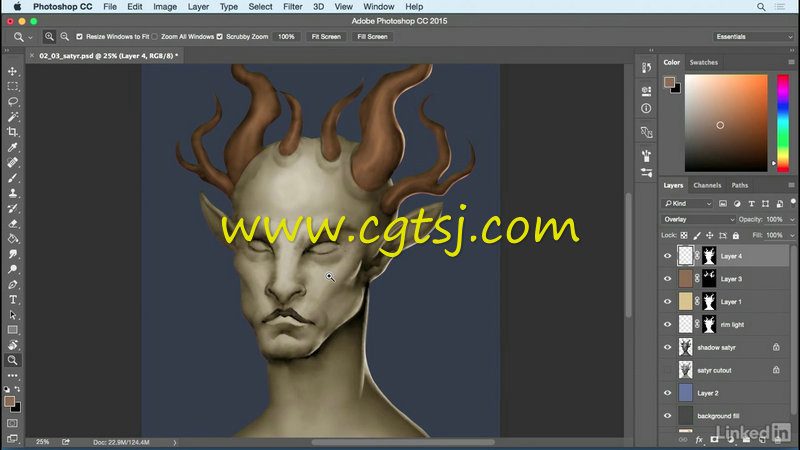
Task: Click the Fit Screen button
Action: click(326, 37)
